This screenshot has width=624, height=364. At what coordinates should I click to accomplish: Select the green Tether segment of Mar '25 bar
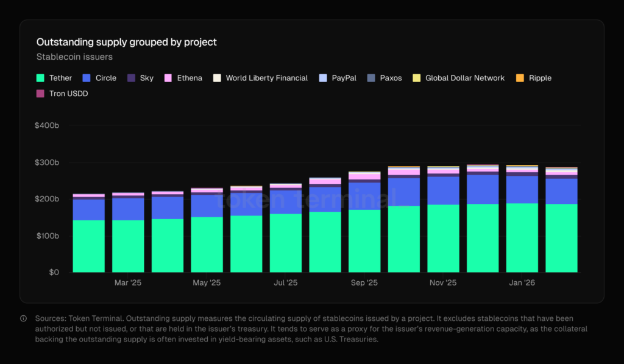pyautogui.click(x=128, y=246)
